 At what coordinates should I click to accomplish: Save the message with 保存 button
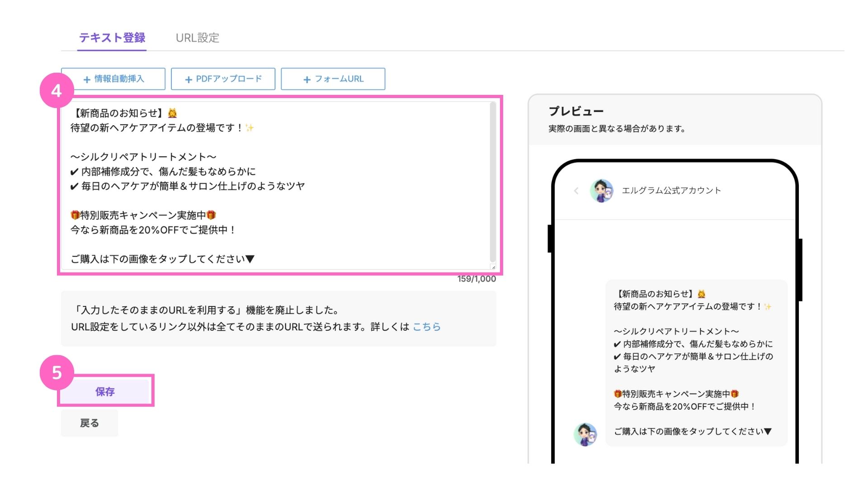[105, 392]
